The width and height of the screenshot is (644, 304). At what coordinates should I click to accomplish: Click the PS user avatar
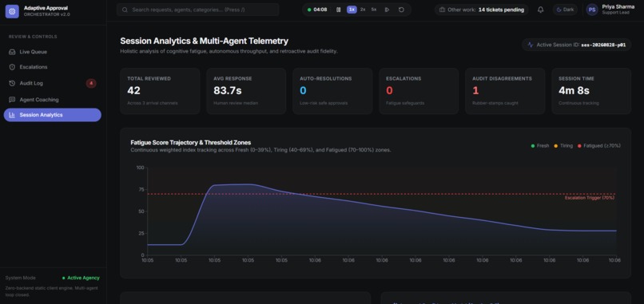tap(592, 10)
